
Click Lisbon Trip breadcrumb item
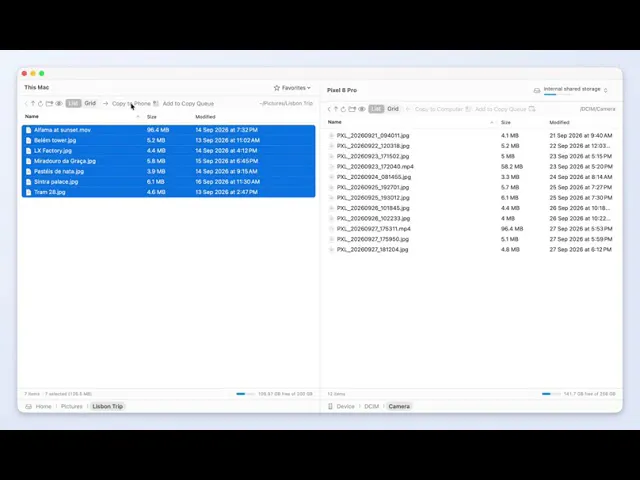[107, 407]
